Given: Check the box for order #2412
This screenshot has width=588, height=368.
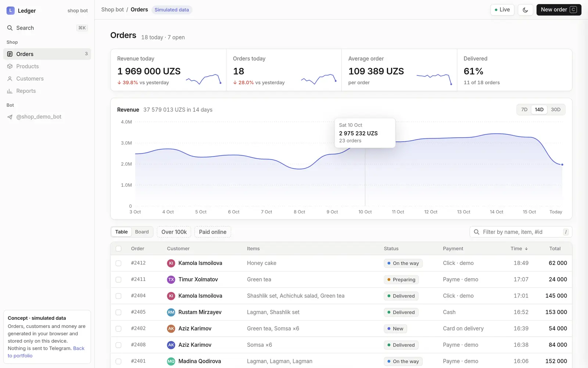Looking at the screenshot, I should 118,263.
